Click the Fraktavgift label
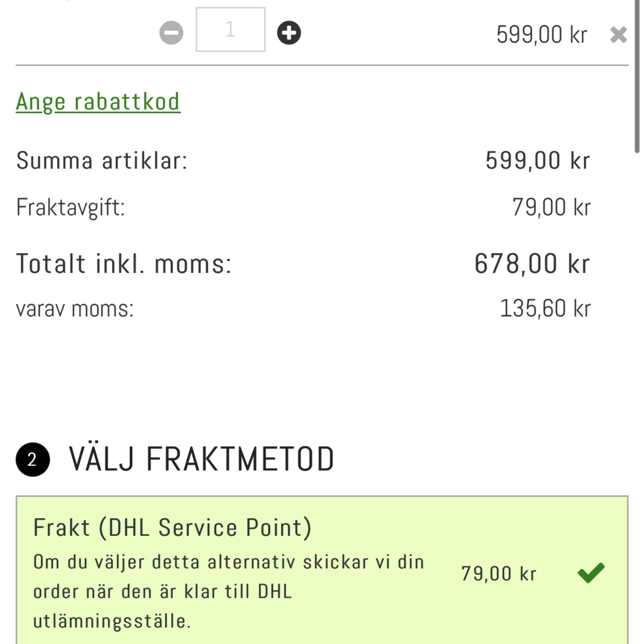Image resolution: width=644 pixels, height=644 pixels. (70, 207)
